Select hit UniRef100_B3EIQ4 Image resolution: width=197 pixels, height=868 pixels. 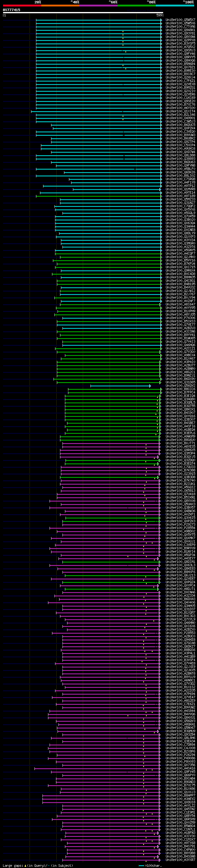tap(180, 396)
